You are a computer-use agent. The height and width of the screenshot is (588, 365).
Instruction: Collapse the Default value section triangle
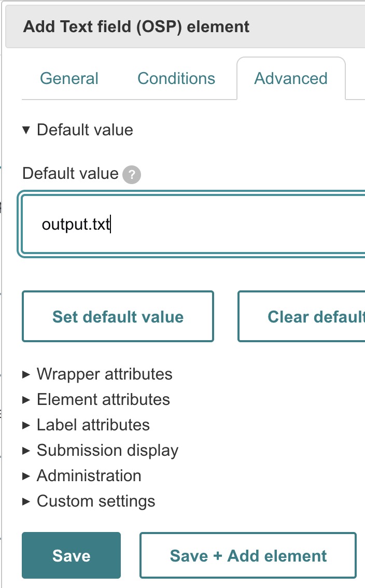[x=26, y=130]
